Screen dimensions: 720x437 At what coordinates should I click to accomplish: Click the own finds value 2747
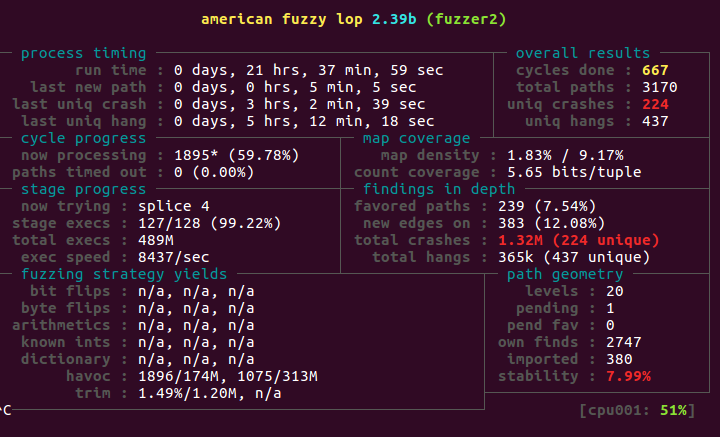pyautogui.click(x=624, y=342)
